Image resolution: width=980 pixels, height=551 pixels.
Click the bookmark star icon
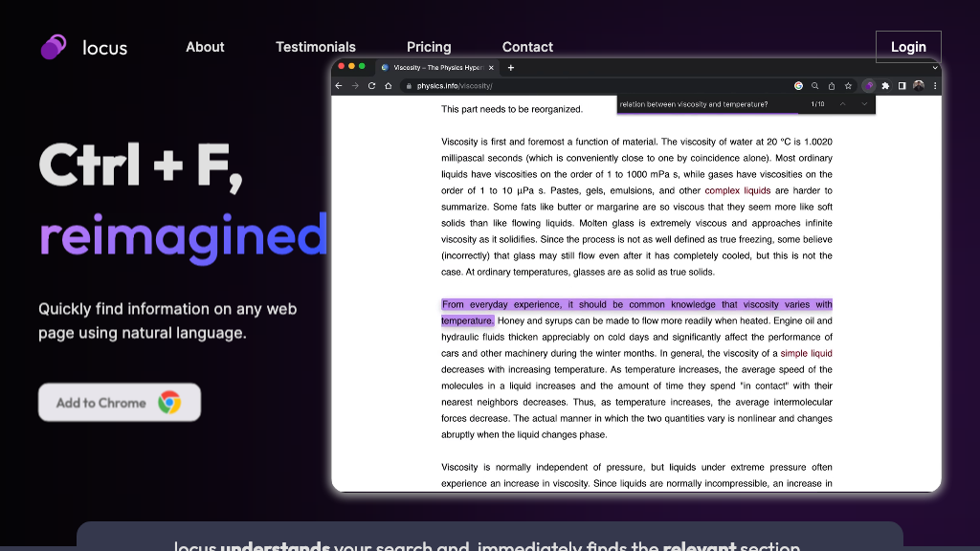point(847,86)
